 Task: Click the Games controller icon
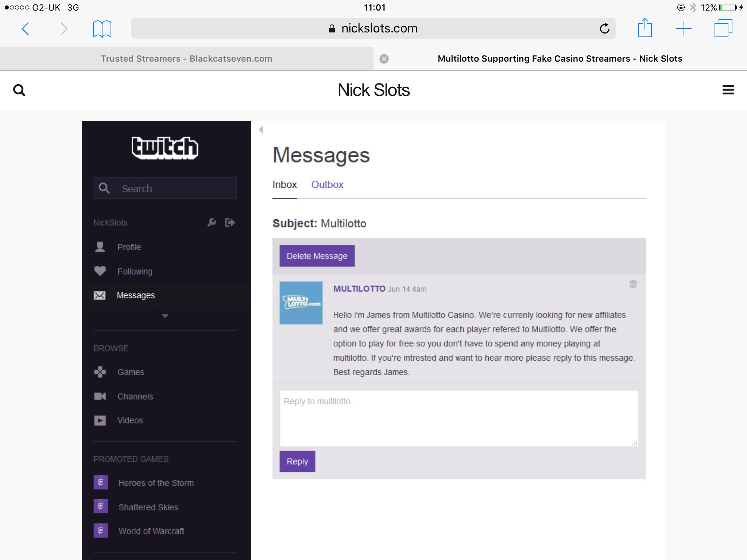(100, 372)
